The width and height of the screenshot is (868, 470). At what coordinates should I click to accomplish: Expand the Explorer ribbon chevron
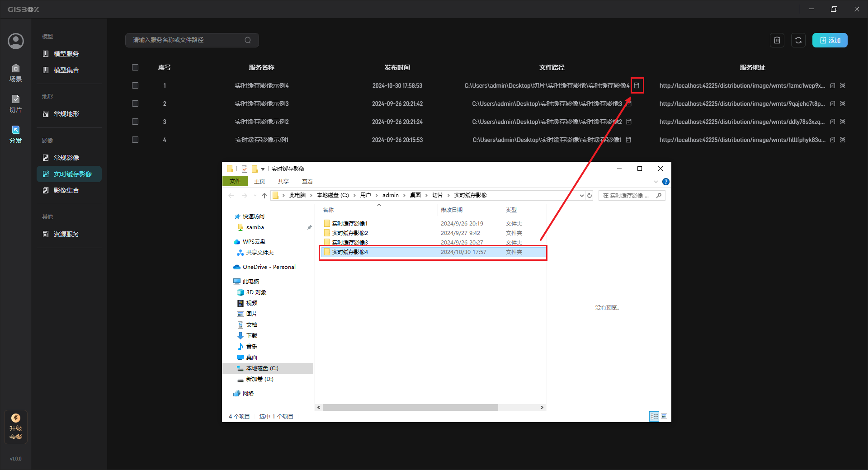[x=656, y=182]
